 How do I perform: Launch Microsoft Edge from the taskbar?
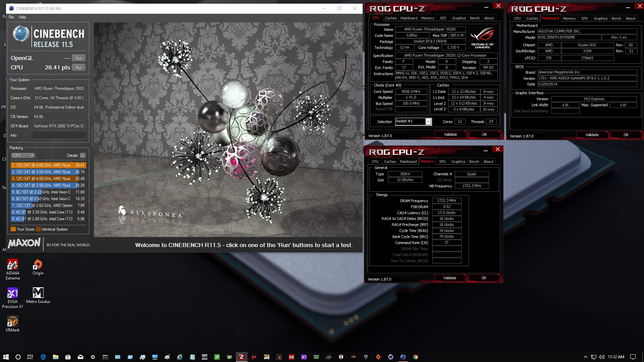tap(43, 357)
